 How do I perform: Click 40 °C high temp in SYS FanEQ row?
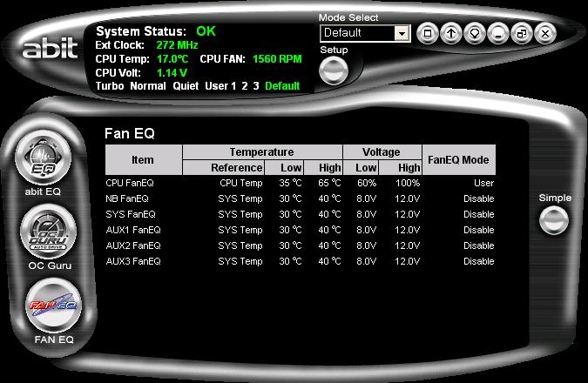[329, 214]
